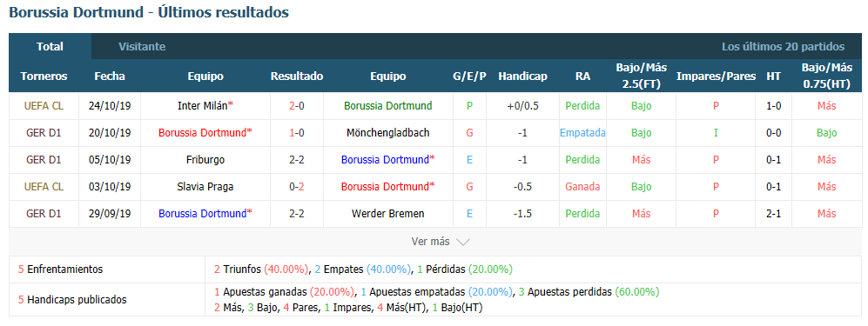Viewport: 868px width, 326px height.
Task: Open the Slavia Praga team link
Action: pyautogui.click(x=205, y=187)
